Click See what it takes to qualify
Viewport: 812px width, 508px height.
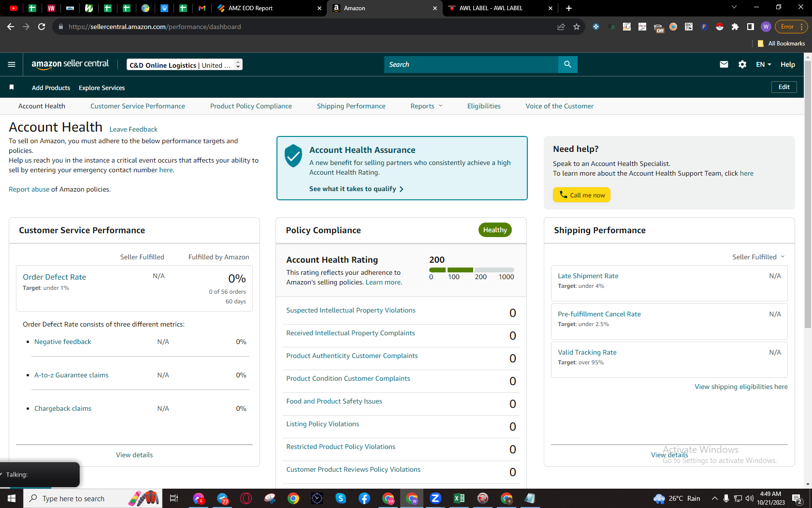point(356,189)
